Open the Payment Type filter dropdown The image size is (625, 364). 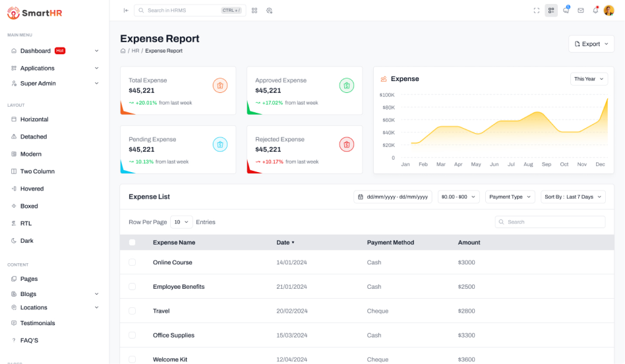pyautogui.click(x=510, y=197)
